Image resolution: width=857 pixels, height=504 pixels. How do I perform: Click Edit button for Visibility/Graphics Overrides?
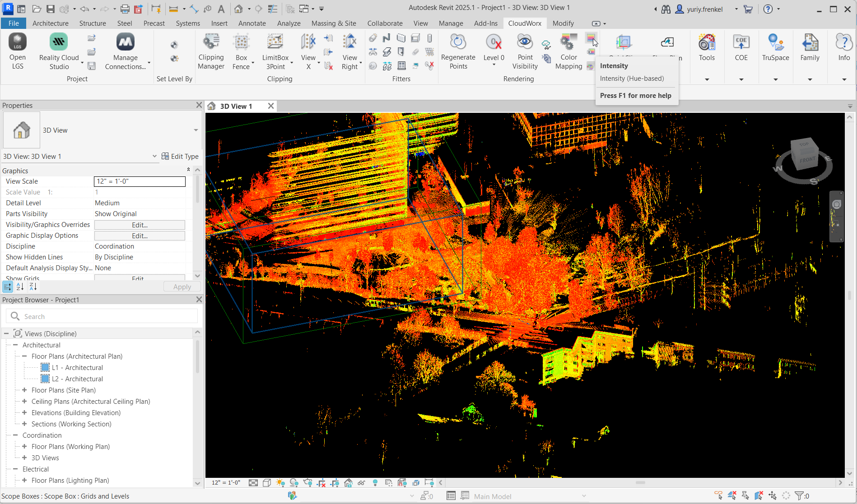tap(140, 225)
